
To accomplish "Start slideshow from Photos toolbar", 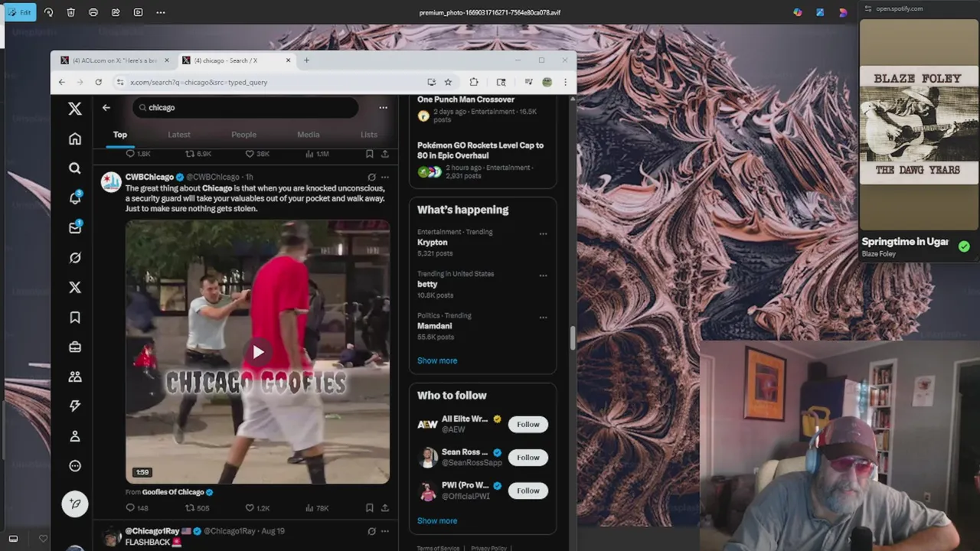I will [x=138, y=12].
